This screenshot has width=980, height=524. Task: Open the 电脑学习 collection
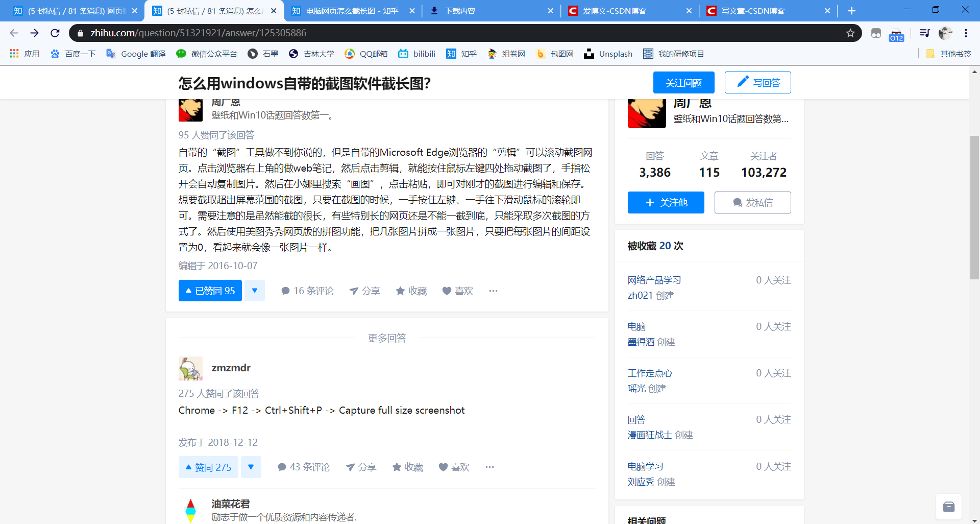coord(646,466)
